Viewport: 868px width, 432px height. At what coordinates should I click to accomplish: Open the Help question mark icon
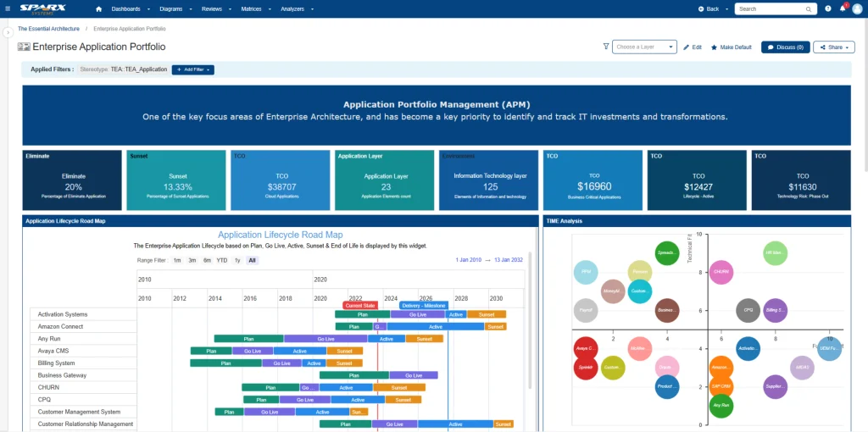coord(828,8)
